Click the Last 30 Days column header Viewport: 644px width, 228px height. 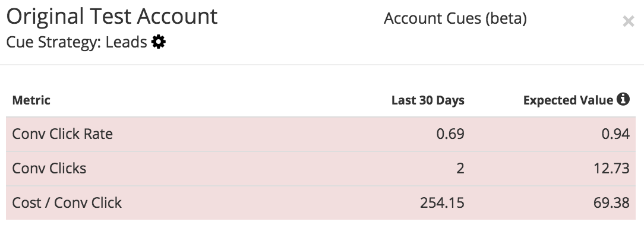pyautogui.click(x=428, y=100)
